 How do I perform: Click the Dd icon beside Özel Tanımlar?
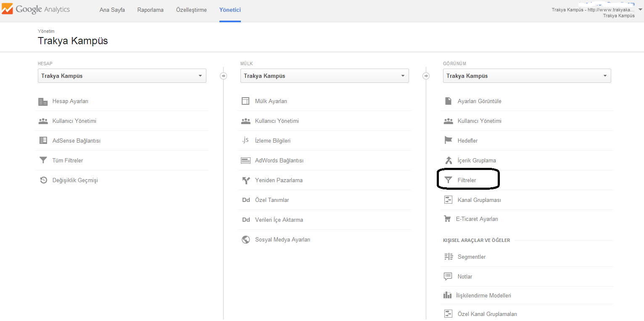(246, 200)
